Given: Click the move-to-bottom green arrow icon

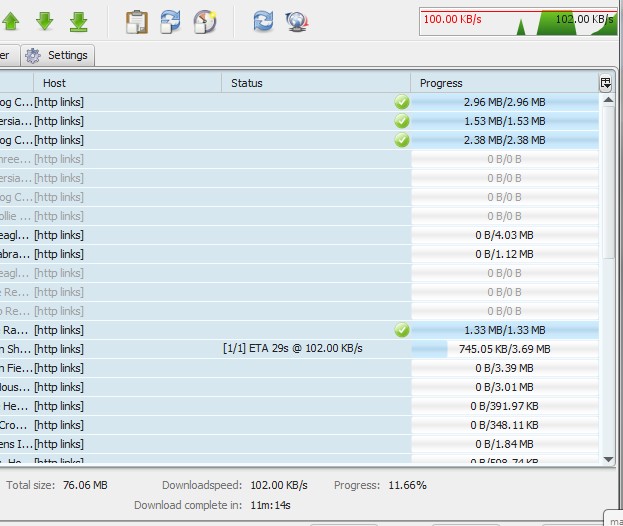Looking at the screenshot, I should tap(79, 21).
